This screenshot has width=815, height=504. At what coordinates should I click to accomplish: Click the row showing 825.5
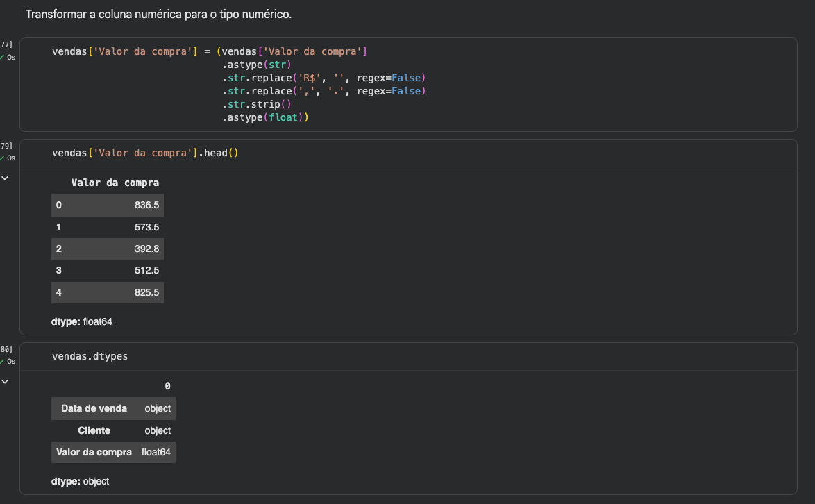click(108, 292)
